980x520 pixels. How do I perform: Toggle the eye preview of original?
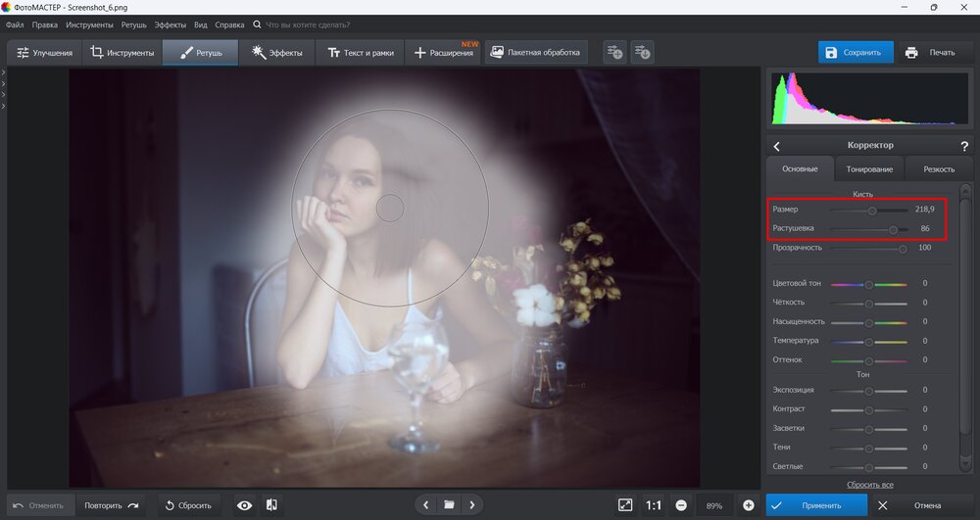click(x=244, y=505)
